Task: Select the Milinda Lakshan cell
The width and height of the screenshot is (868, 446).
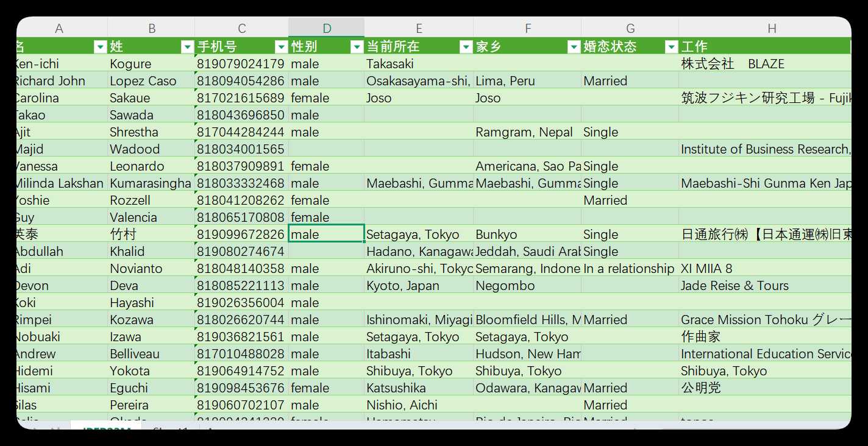Action: coord(62,183)
